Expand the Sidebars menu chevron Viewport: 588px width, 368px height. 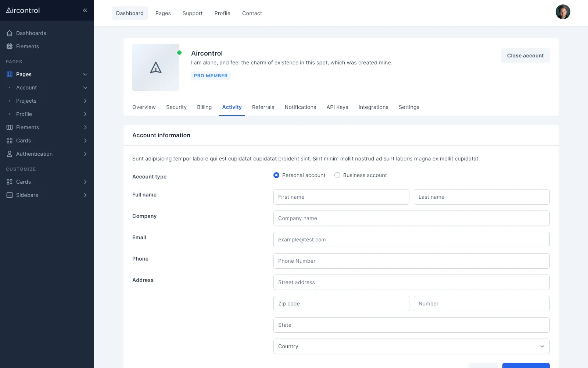coord(85,195)
